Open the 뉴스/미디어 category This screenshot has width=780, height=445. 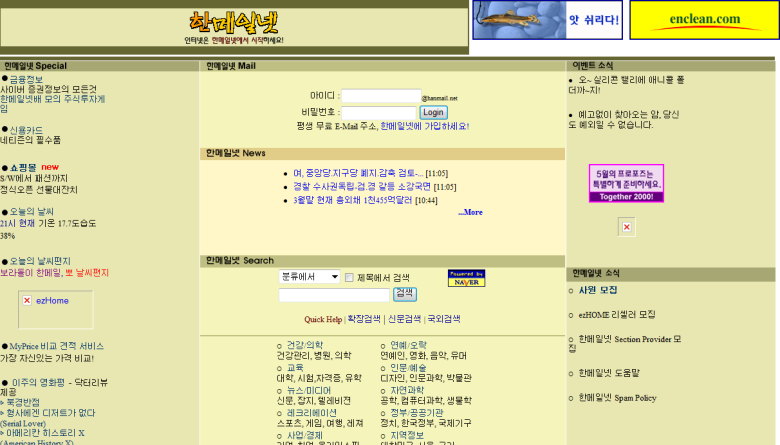pyautogui.click(x=309, y=391)
